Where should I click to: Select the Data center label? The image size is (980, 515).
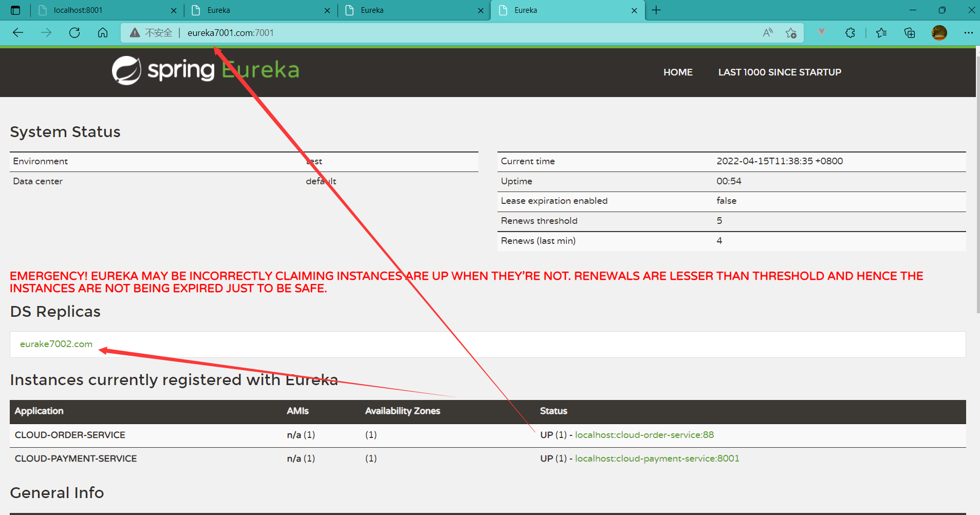[x=38, y=181]
